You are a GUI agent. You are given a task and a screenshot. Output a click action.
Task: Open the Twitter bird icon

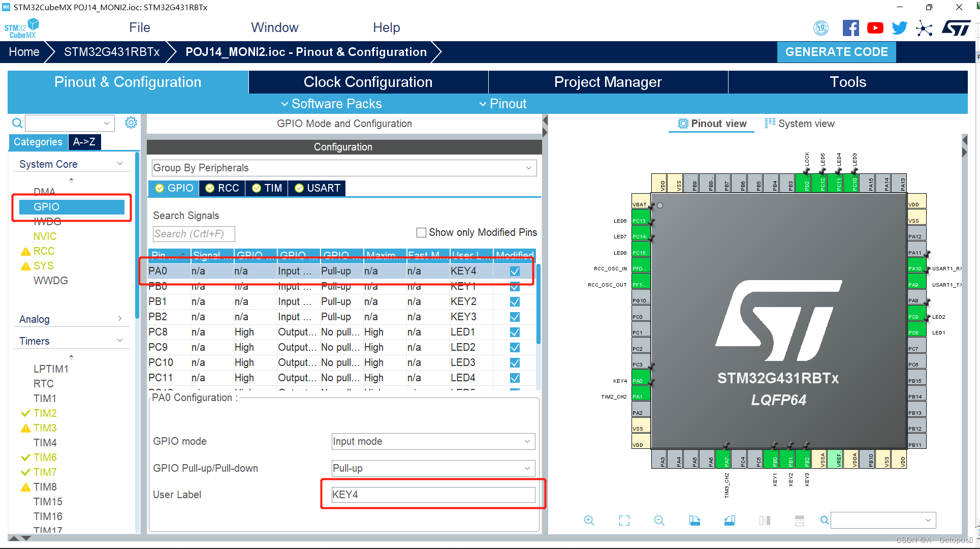click(899, 28)
